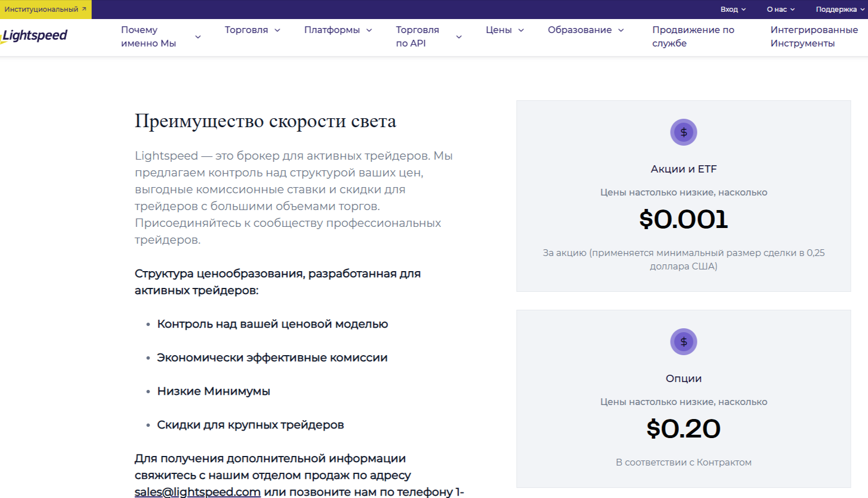This screenshot has width=868, height=498.
Task: Open the Почему именно Мы menu
Action: 148,36
